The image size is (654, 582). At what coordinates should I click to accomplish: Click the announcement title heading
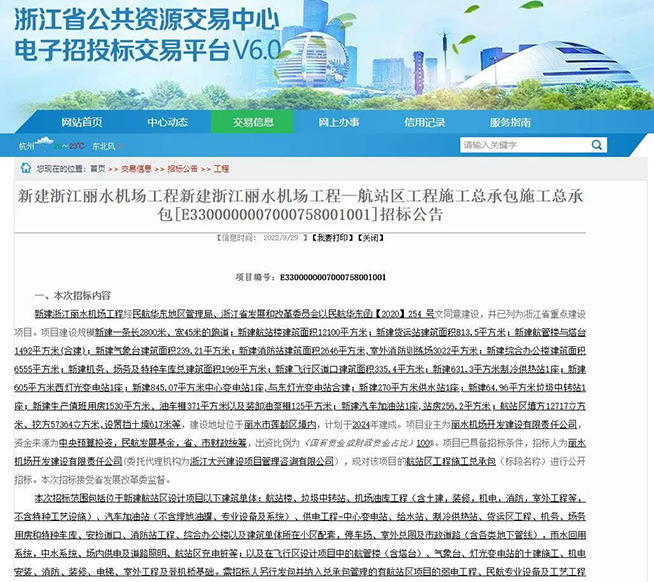300,205
